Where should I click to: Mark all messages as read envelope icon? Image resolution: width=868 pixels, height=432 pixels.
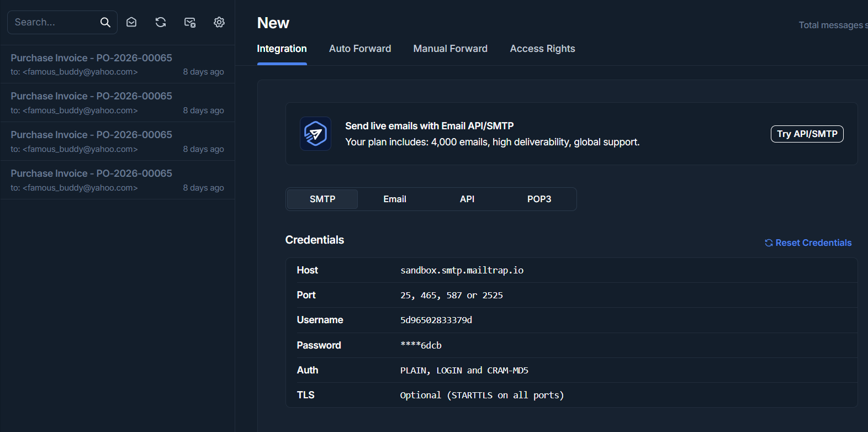[x=131, y=22]
